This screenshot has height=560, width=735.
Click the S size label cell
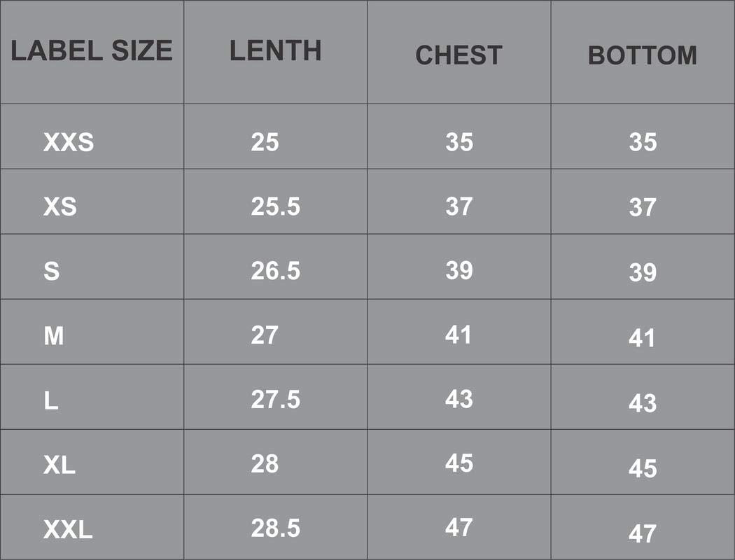click(x=52, y=272)
